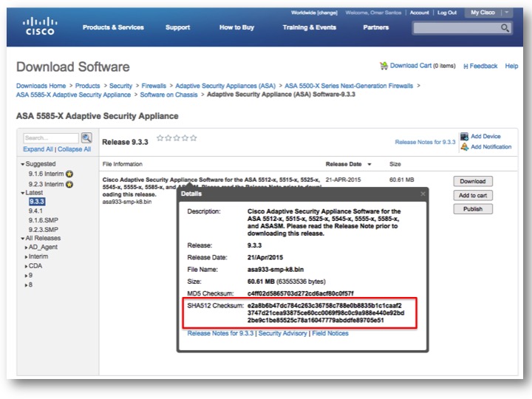Click Software on Chassis breadcrumb
The image size is (532, 399).
(168, 95)
